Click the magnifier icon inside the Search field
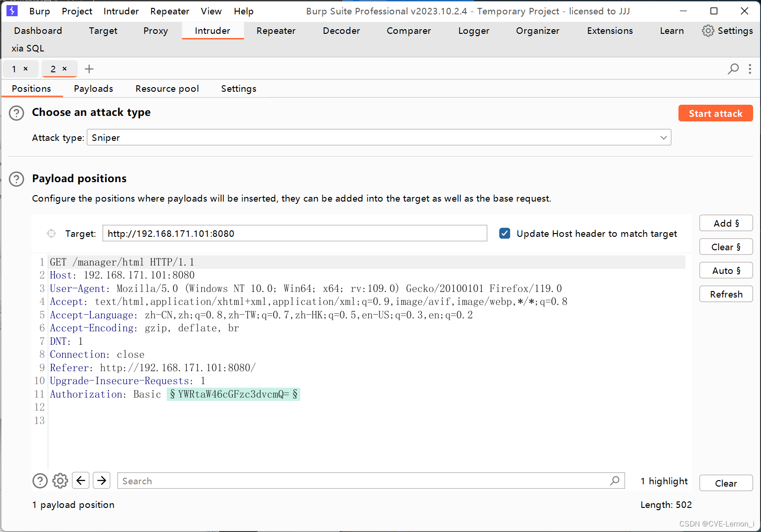The image size is (761, 532). [615, 481]
